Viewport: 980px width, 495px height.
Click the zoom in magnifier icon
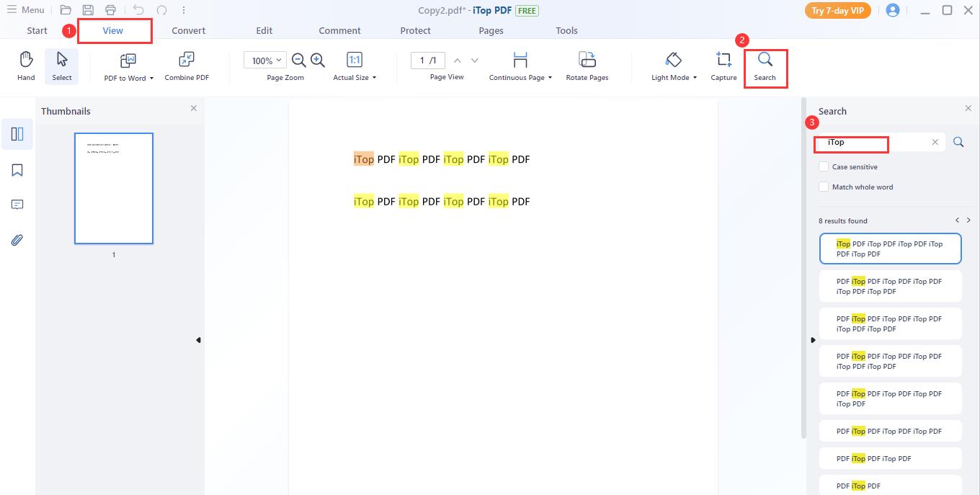318,61
